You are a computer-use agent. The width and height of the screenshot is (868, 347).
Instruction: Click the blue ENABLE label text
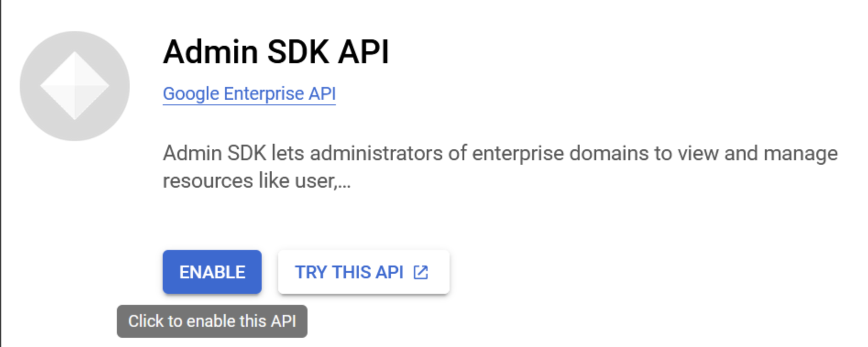click(x=212, y=272)
